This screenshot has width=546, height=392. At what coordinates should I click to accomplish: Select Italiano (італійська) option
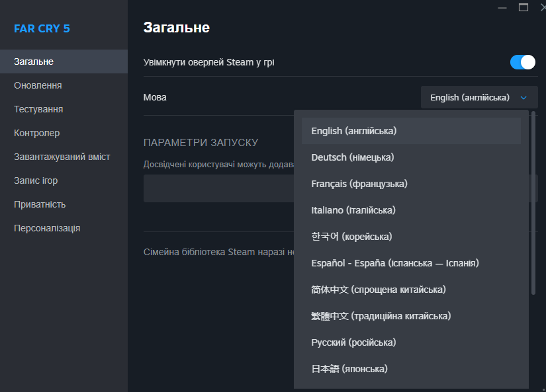(411, 210)
